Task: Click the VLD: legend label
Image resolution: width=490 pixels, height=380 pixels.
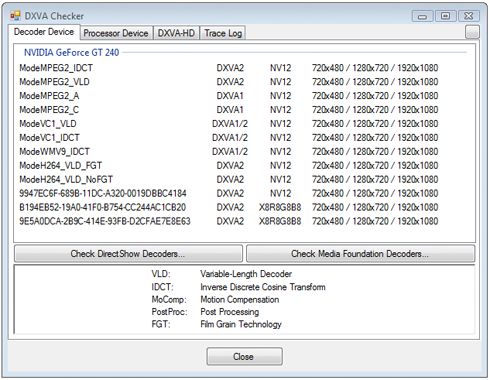Action: (161, 274)
